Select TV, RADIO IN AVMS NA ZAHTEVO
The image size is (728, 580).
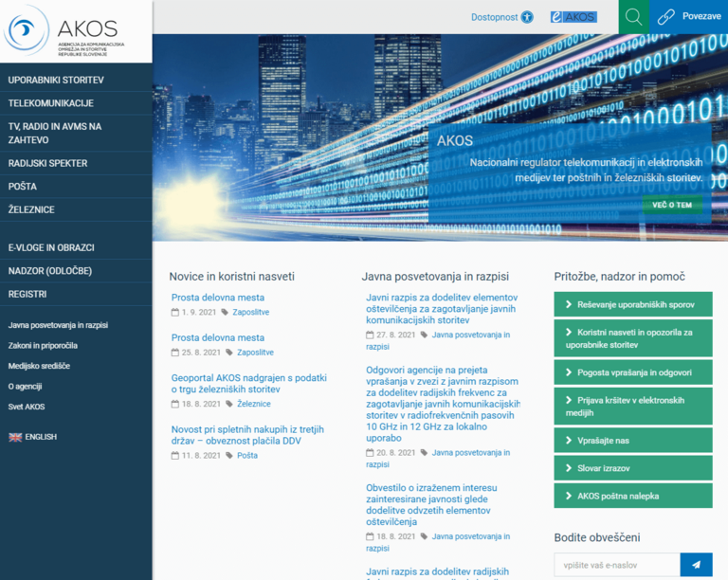(76, 134)
